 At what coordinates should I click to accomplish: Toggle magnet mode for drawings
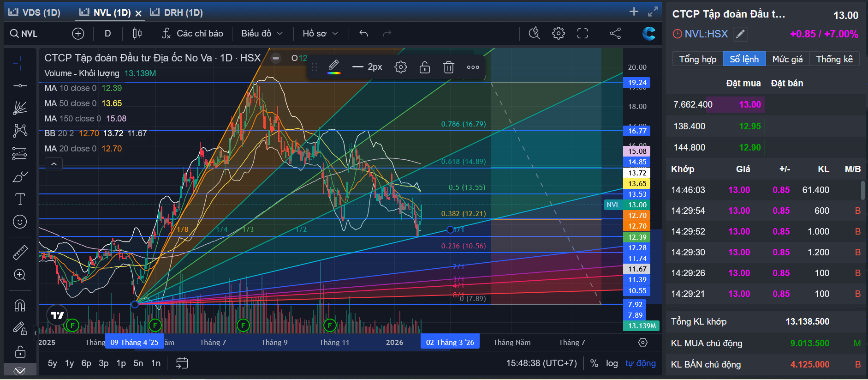tap(20, 306)
